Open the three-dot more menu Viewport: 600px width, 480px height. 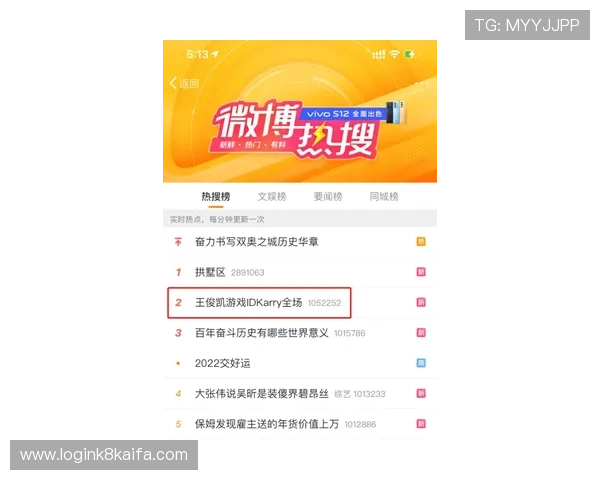421,83
